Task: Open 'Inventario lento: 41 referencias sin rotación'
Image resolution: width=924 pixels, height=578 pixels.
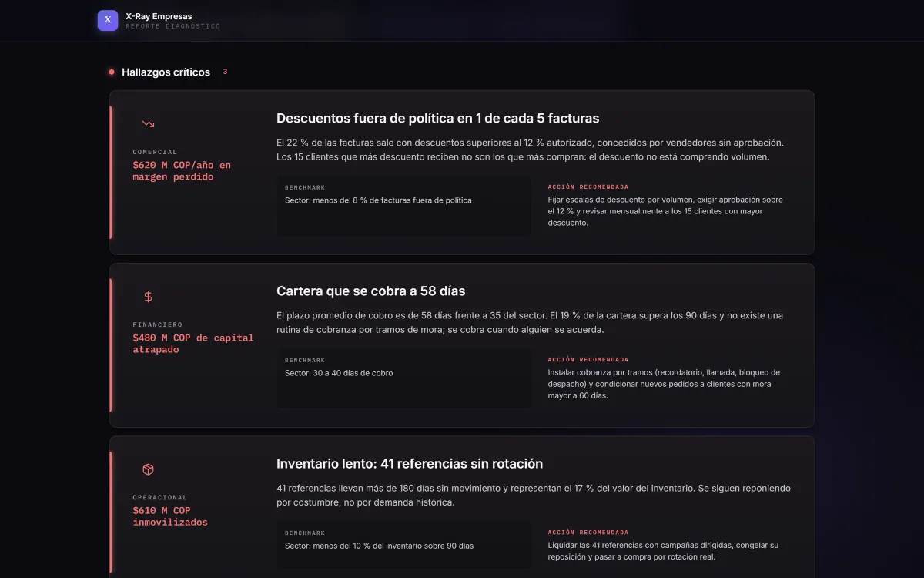Action: [410, 463]
